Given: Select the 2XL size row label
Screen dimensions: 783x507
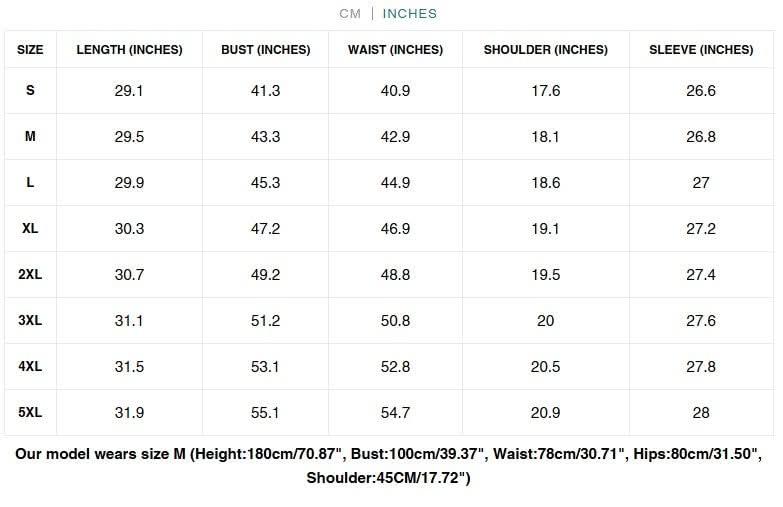Looking at the screenshot, I should pos(30,274).
